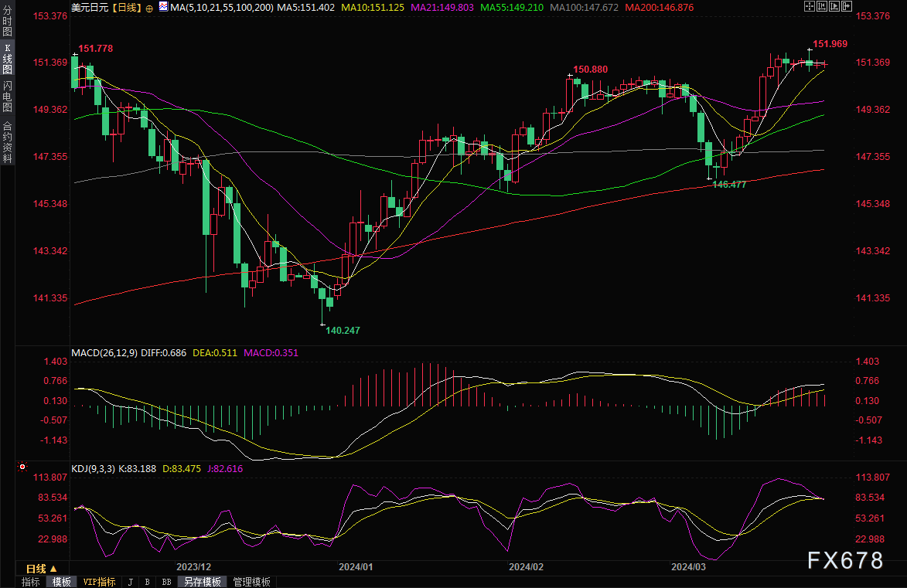Click the 2024/02 date marker
Viewport: 907px width, 588px height.
point(526,567)
